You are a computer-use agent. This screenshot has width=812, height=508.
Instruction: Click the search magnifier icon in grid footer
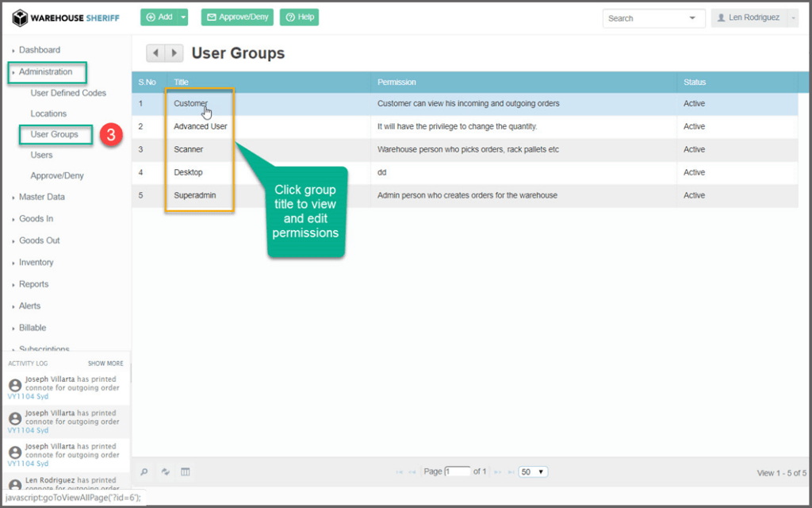point(144,471)
